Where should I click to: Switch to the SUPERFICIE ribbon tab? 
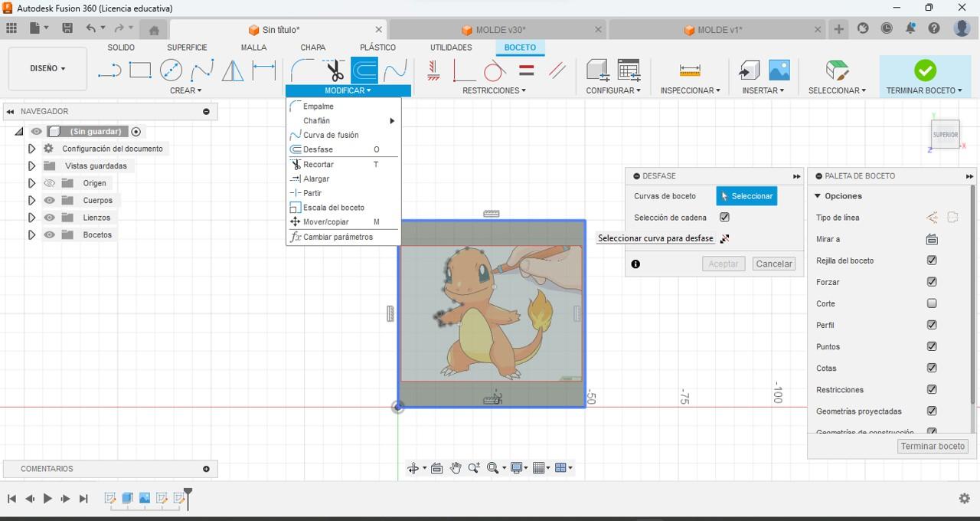coord(187,48)
